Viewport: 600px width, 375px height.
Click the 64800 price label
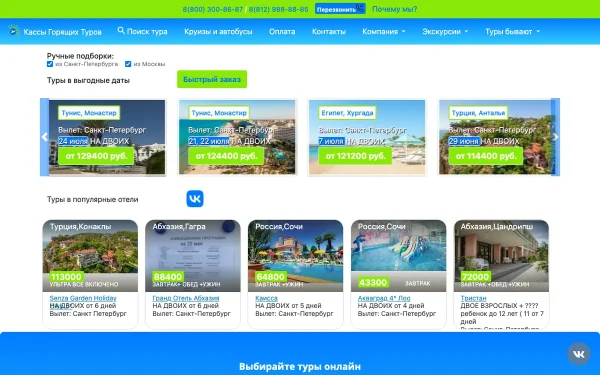[x=271, y=277]
